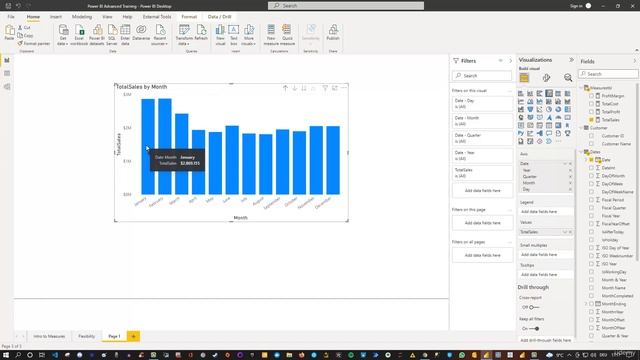The height and width of the screenshot is (360, 640).
Task: Collapse the Filters pane arrow
Action: [510, 61]
